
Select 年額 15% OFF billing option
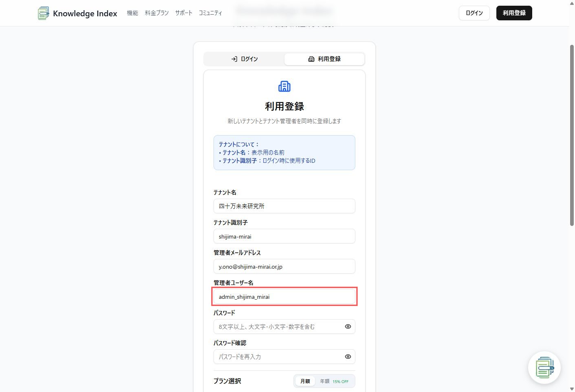(x=334, y=381)
